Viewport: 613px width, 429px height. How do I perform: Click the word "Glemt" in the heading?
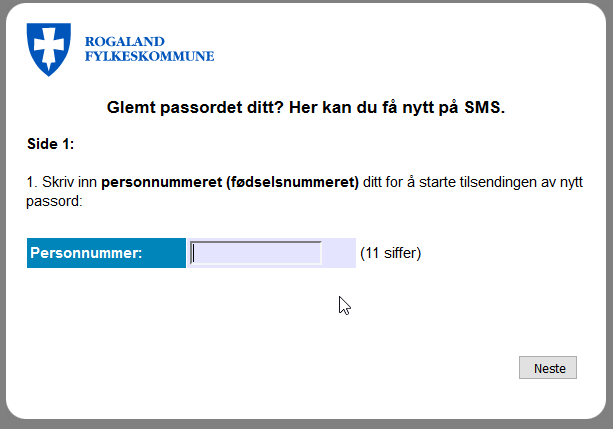coord(127,107)
